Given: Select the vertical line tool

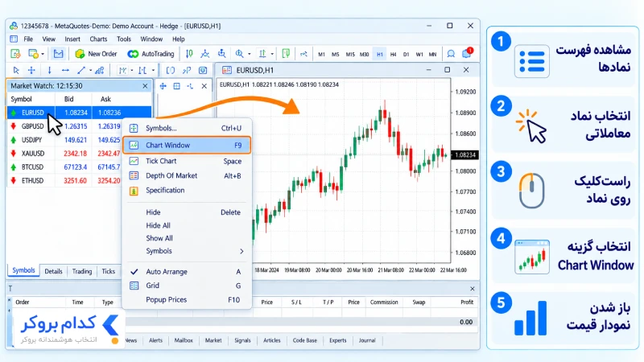Looking at the screenshot, I should pos(49,70).
